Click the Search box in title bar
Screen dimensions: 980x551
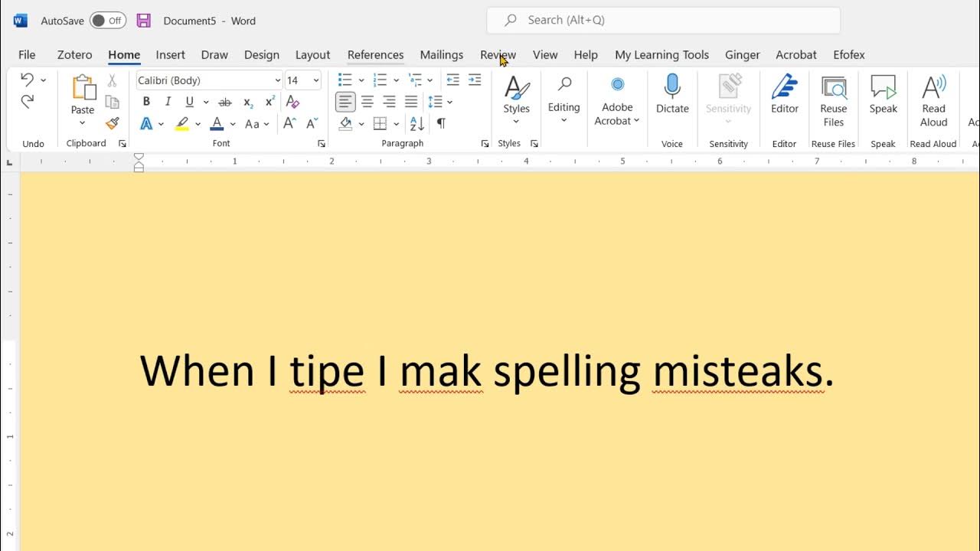point(663,21)
